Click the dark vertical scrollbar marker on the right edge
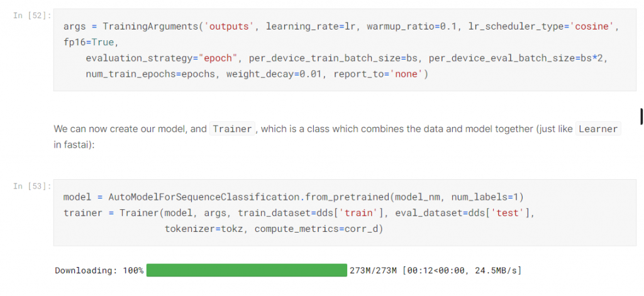Image resolution: width=644 pixels, height=296 pixels. point(641,116)
